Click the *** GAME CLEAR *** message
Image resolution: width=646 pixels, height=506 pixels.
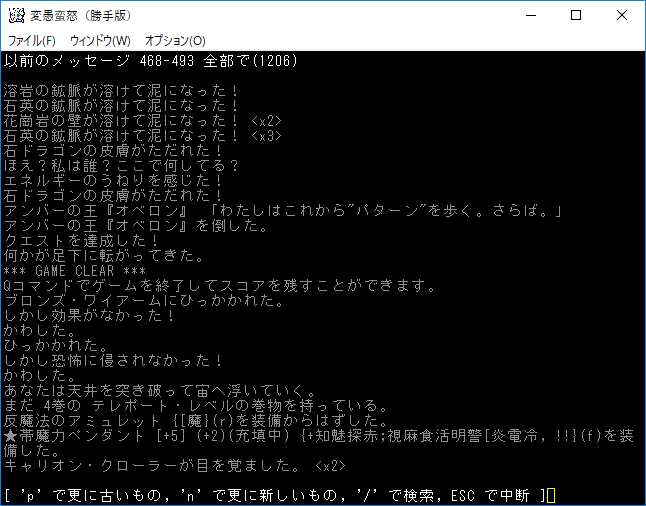(x=75, y=271)
